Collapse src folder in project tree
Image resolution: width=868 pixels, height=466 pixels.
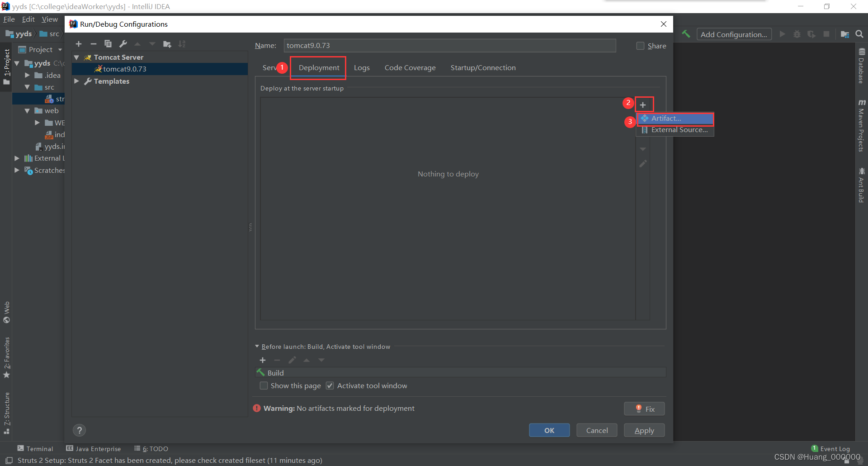coord(27,87)
